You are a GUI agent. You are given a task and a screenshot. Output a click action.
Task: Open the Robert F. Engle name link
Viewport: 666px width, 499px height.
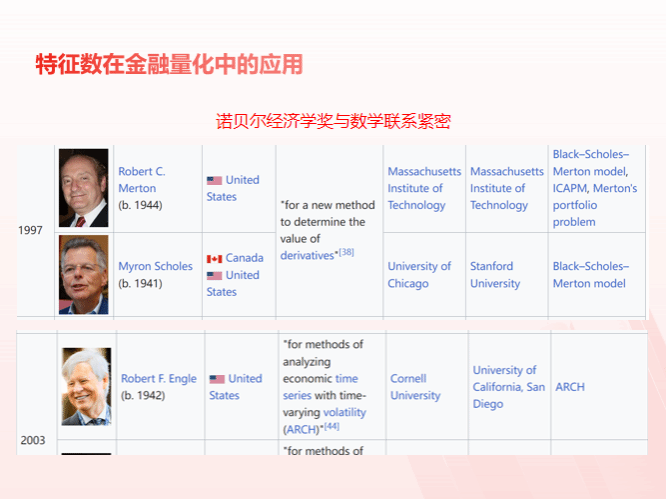pyautogui.click(x=161, y=378)
